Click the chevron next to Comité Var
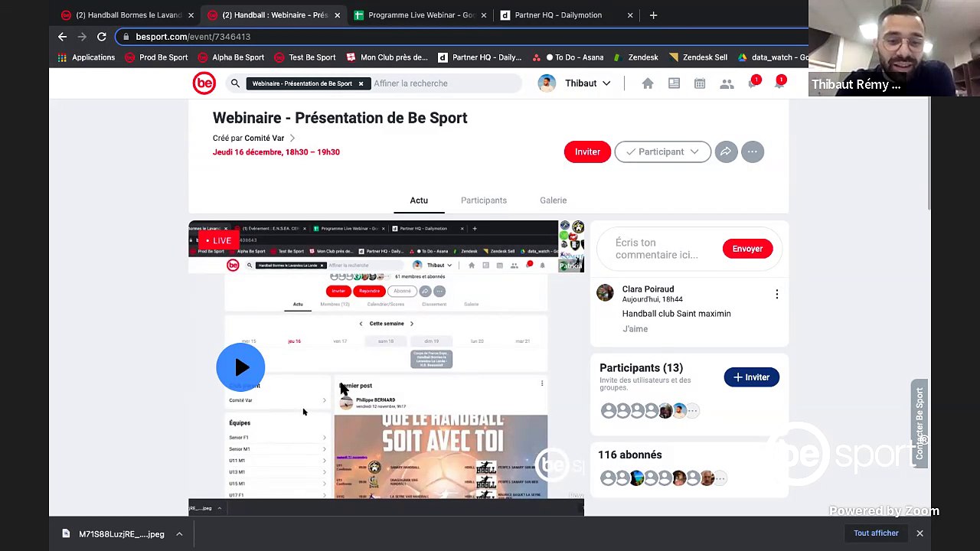The height and width of the screenshot is (551, 980). tap(292, 138)
